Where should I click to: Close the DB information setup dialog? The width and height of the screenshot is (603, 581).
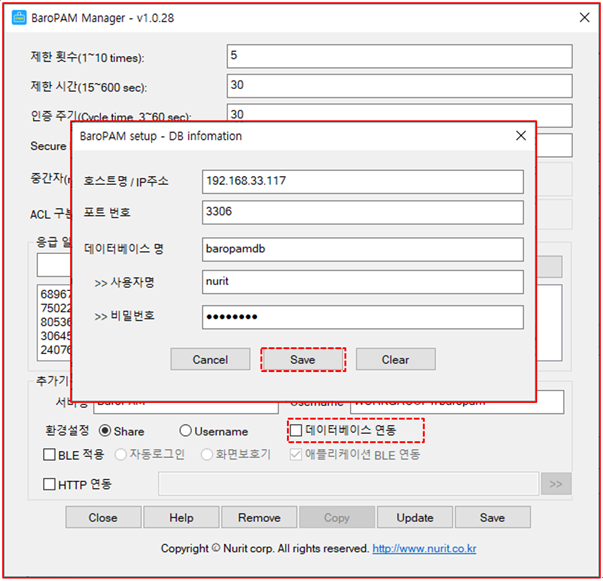click(521, 135)
